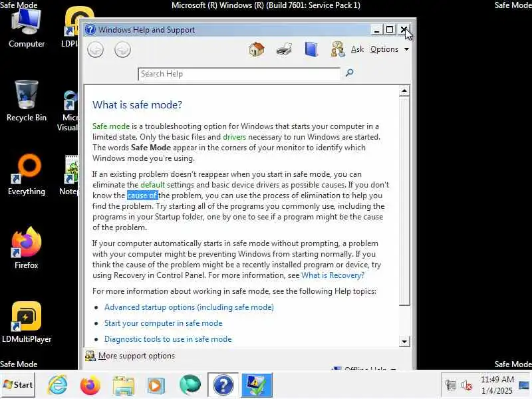Open Advanced startup options (including safe mode)
532x399 pixels.
pos(189,307)
